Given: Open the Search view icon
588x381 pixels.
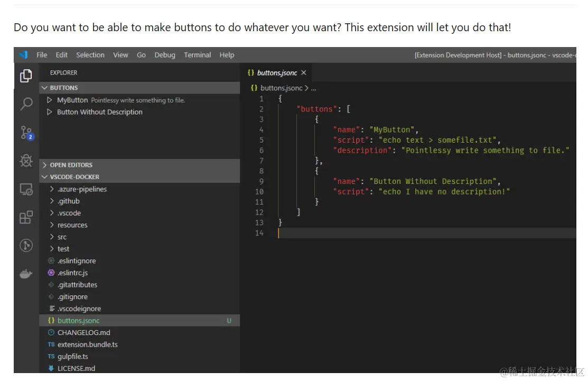Looking at the screenshot, I should (x=26, y=104).
